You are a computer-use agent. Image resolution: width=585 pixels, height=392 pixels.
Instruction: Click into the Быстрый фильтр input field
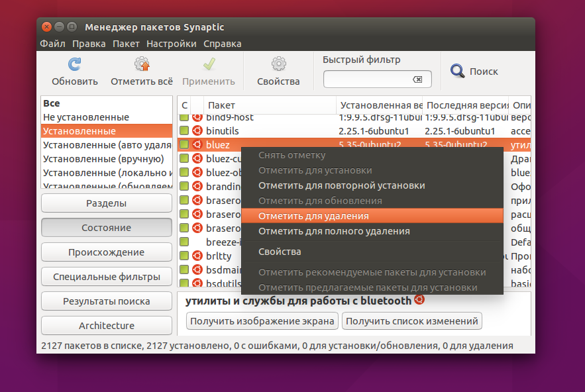[x=368, y=79]
